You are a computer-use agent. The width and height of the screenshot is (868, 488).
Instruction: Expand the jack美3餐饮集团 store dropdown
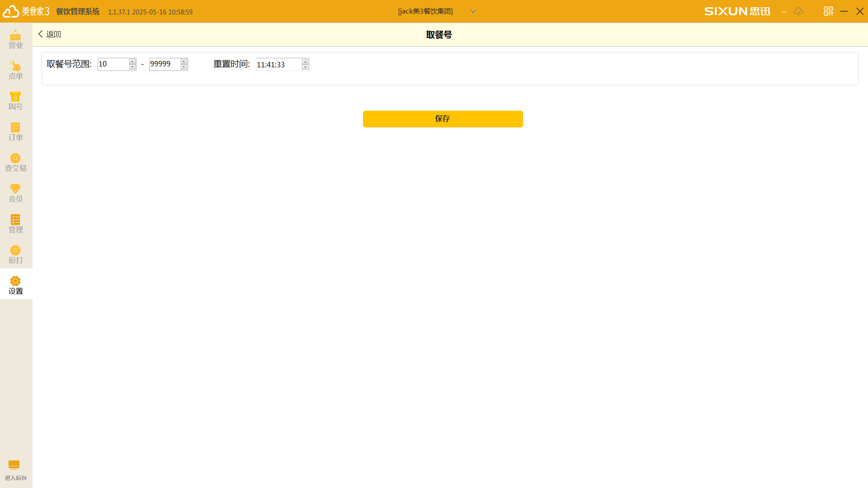473,12
